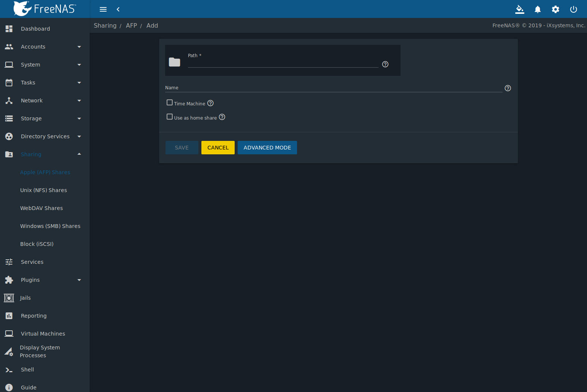587x392 pixels.
Task: Open the theme paint bucket icon
Action: pos(520,9)
